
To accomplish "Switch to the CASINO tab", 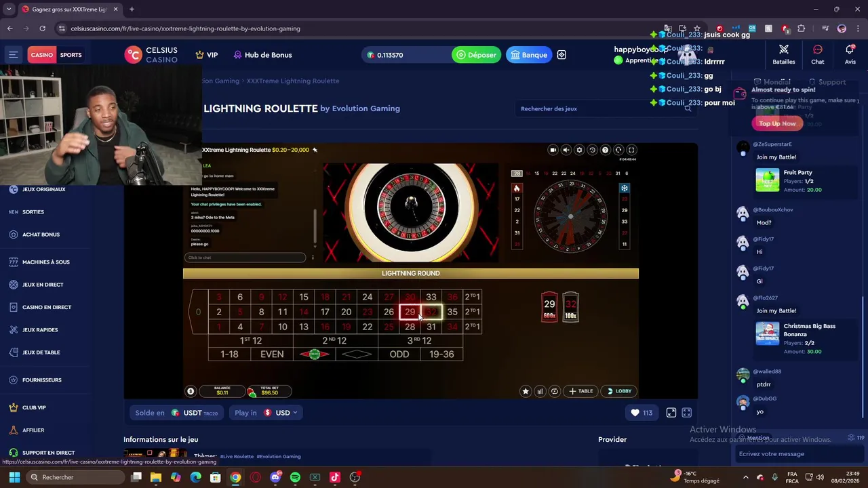I will tap(41, 55).
